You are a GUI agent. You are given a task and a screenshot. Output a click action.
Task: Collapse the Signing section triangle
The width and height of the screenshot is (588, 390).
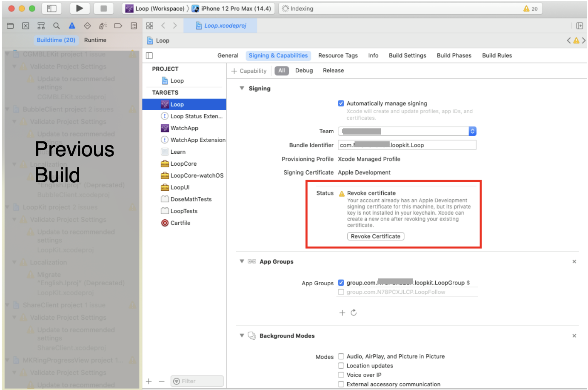(x=242, y=89)
